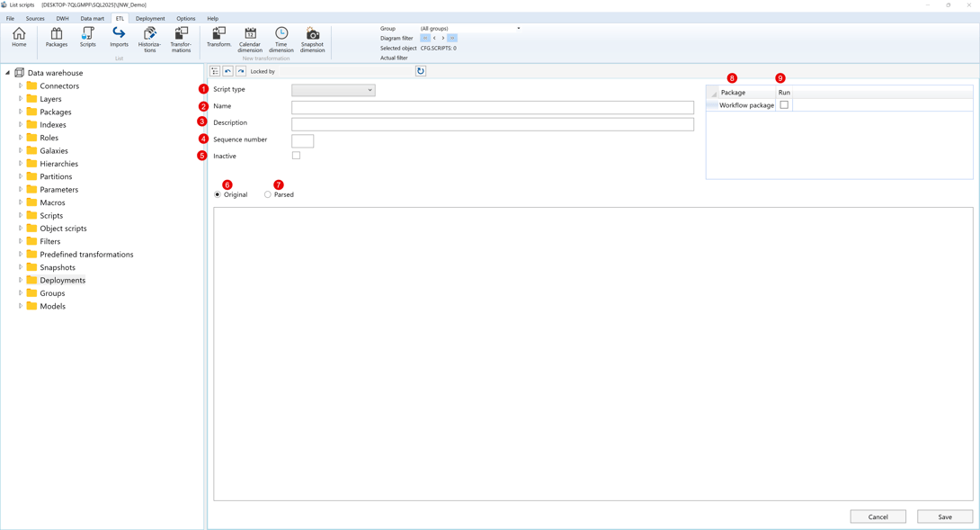Create a Calendar dimension transformation
Screen dimensions: 980x530
pos(250,40)
